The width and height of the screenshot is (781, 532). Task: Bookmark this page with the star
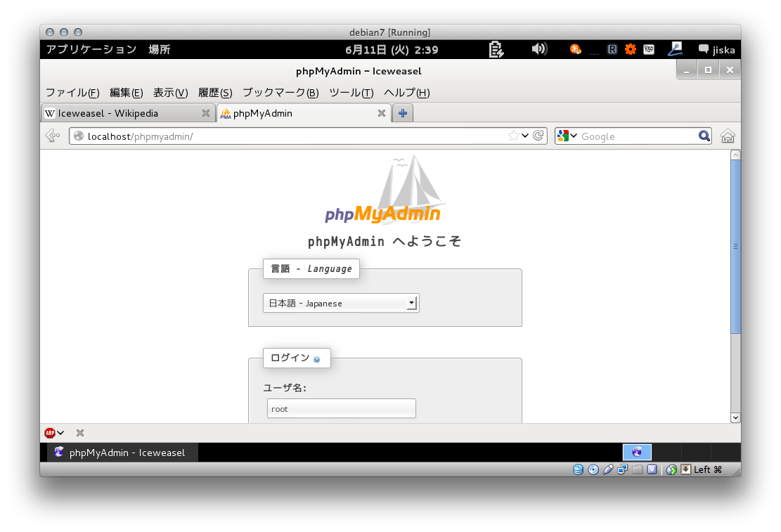[513, 136]
